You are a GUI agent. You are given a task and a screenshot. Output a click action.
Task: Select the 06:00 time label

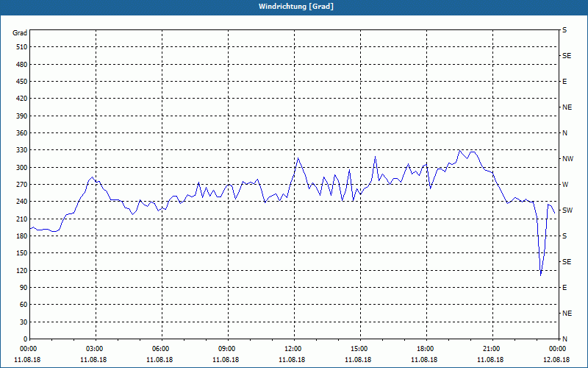pyautogui.click(x=162, y=349)
